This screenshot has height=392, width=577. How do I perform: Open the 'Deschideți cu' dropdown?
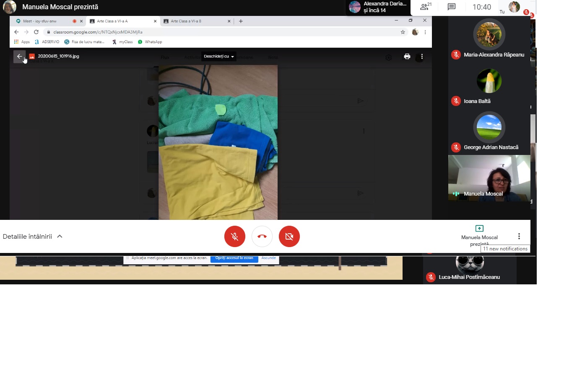pos(218,57)
